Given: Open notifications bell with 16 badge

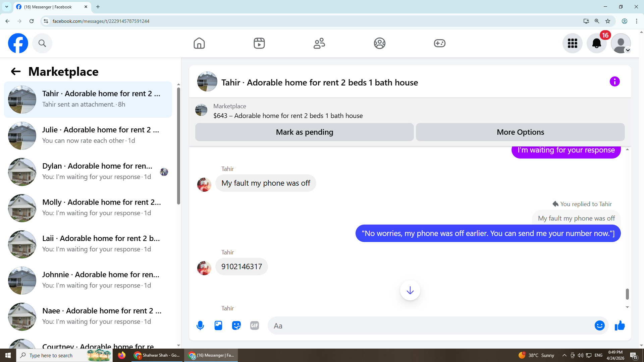Looking at the screenshot, I should click(x=597, y=43).
